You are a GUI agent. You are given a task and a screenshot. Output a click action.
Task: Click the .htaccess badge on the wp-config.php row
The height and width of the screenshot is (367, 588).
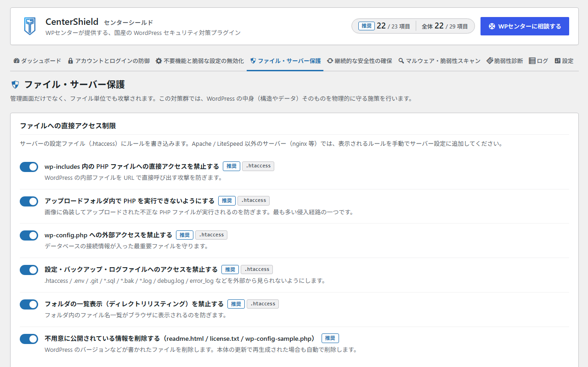pyautogui.click(x=211, y=235)
